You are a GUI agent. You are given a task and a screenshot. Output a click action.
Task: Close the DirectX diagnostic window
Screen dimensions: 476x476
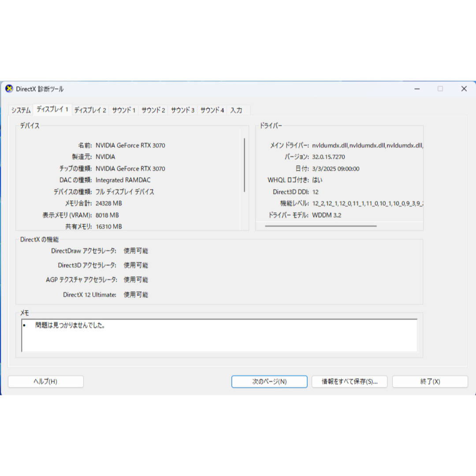464,89
